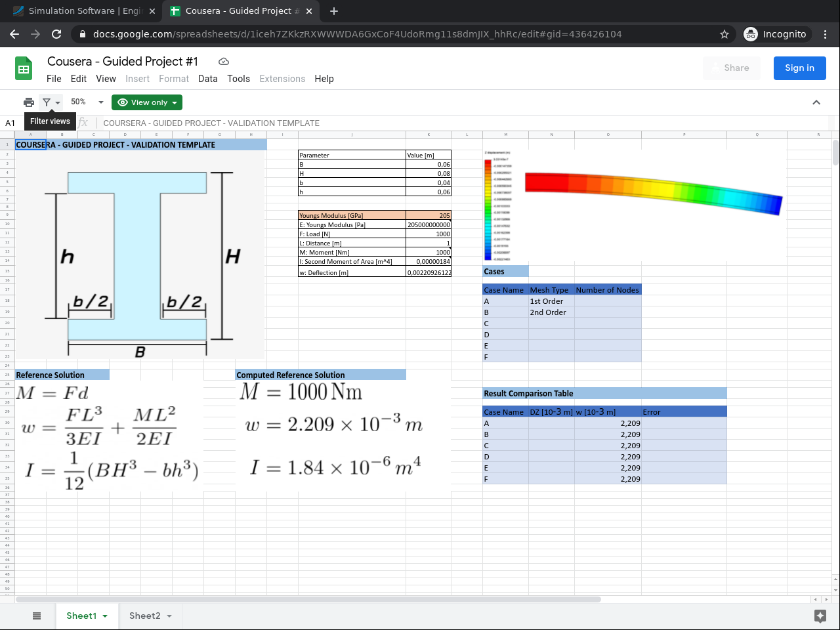Click the Google Sheets home logo
This screenshot has height=630, width=840.
(x=24, y=69)
